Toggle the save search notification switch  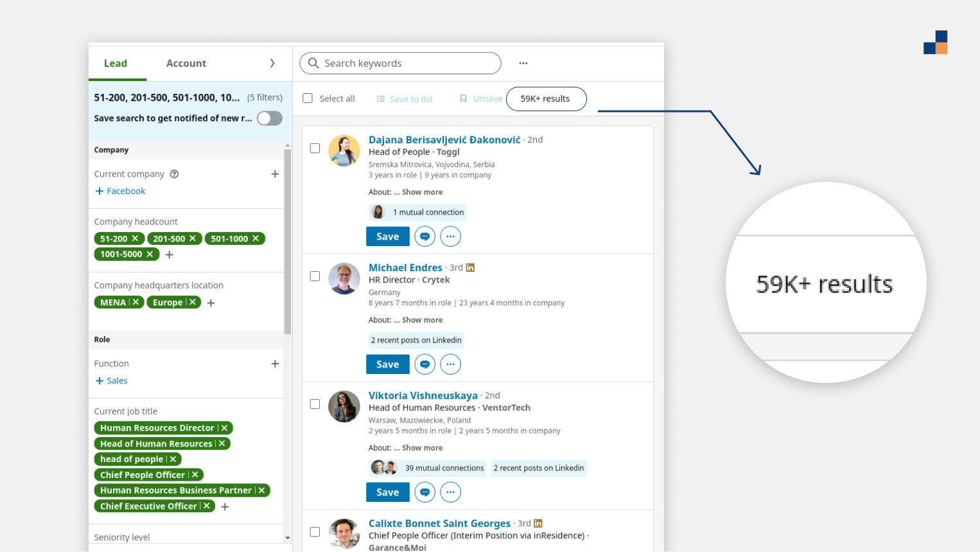[x=270, y=118]
